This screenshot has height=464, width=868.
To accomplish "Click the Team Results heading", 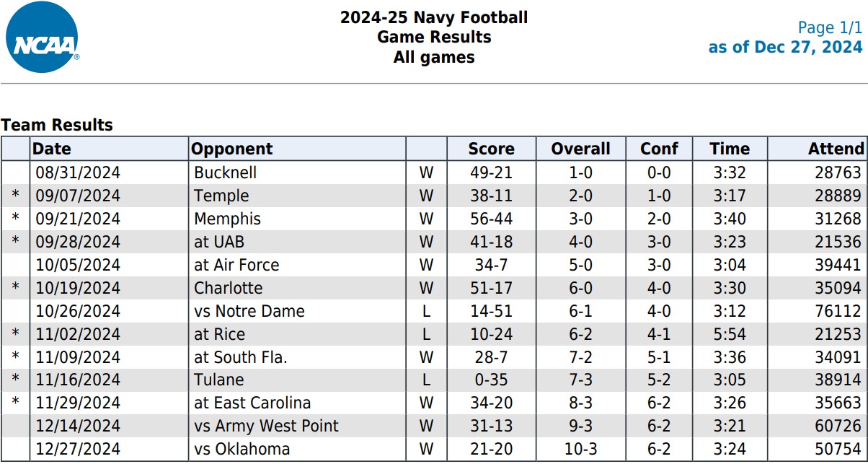I will [57, 125].
